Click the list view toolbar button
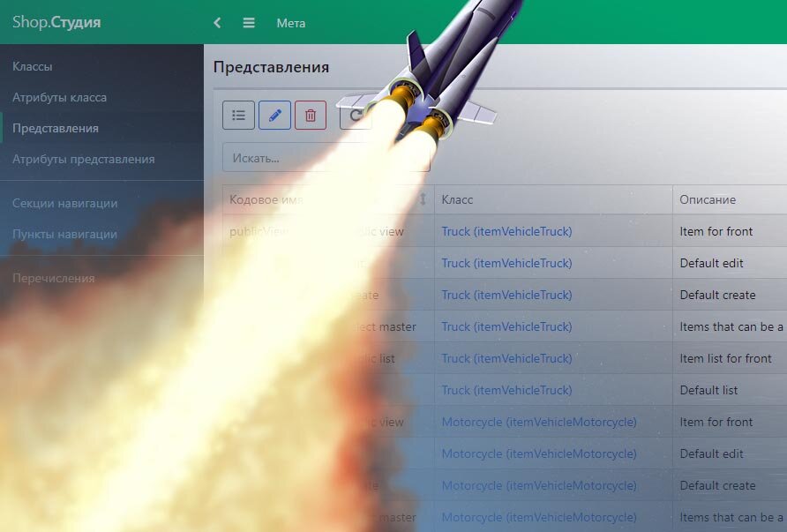This screenshot has width=787, height=532. click(x=238, y=116)
